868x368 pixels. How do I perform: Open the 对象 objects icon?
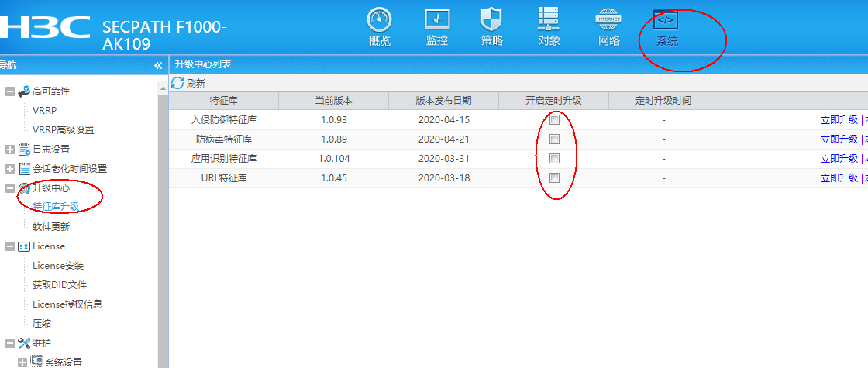549,19
